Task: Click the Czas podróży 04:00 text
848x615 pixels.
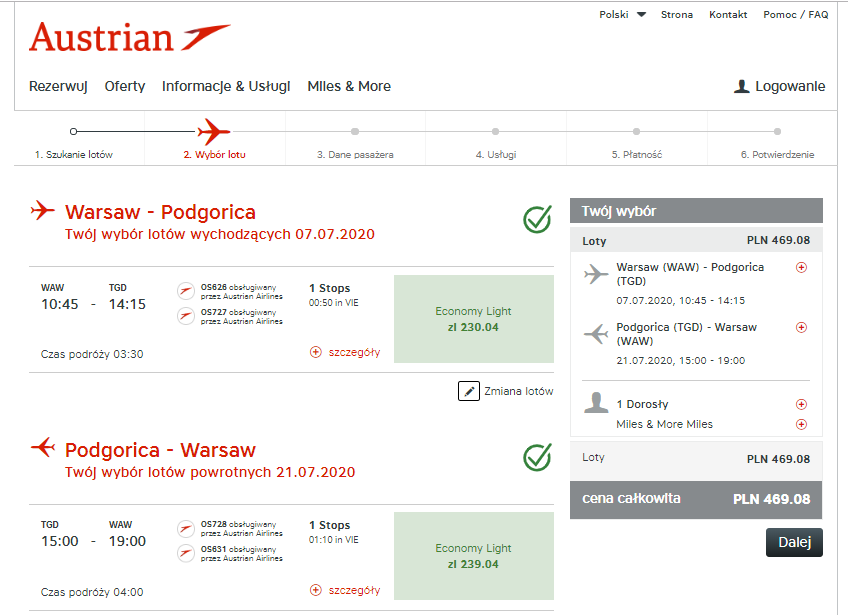Action: coord(92,592)
